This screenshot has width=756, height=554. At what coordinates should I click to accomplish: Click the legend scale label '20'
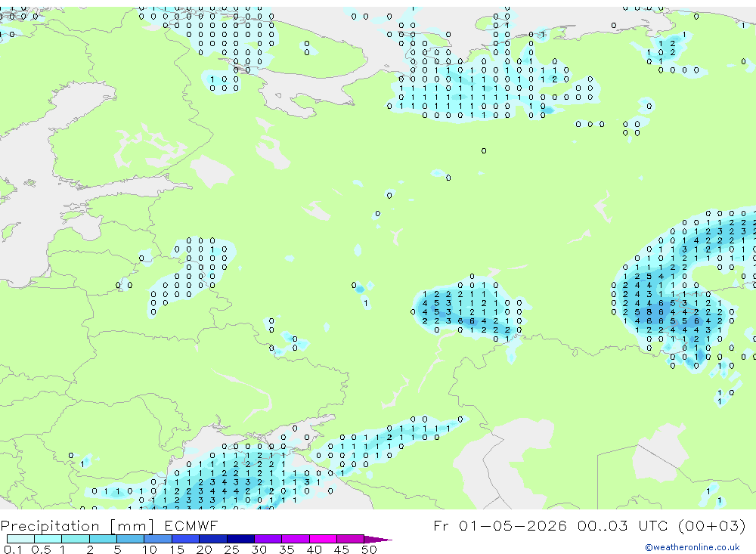(x=204, y=549)
